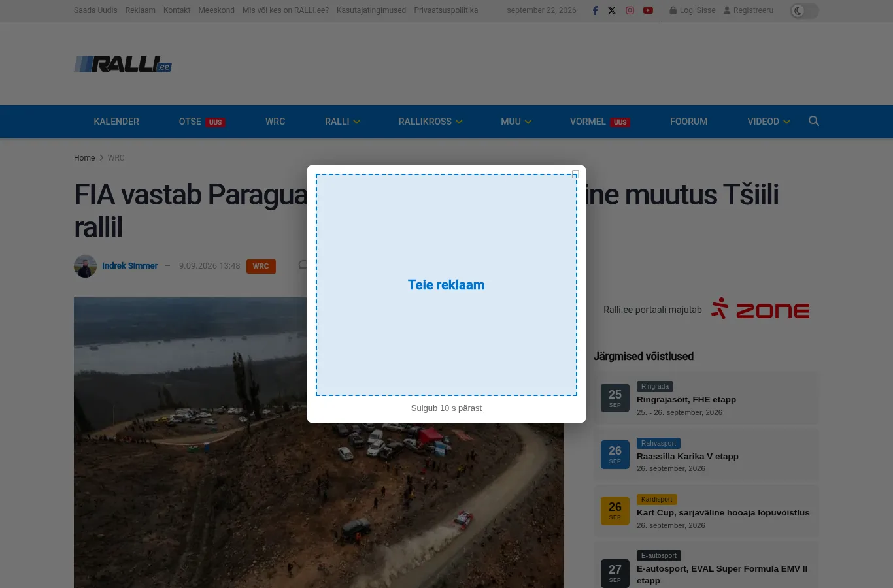Open the OTSE live menu item
The height and width of the screenshot is (588, 893).
(202, 122)
